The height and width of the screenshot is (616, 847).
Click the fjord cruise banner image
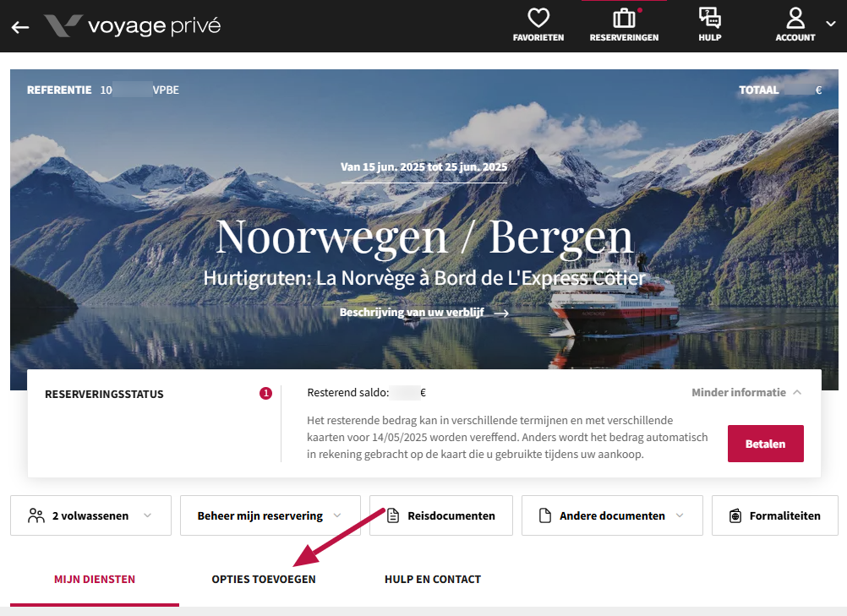click(x=424, y=230)
